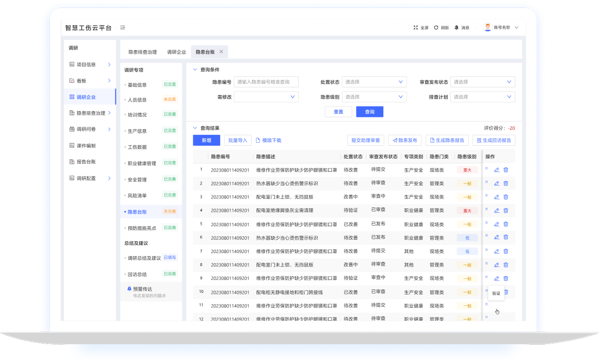
Task: Select 风险清单 in the 调研专项 list
Action: tap(137, 196)
